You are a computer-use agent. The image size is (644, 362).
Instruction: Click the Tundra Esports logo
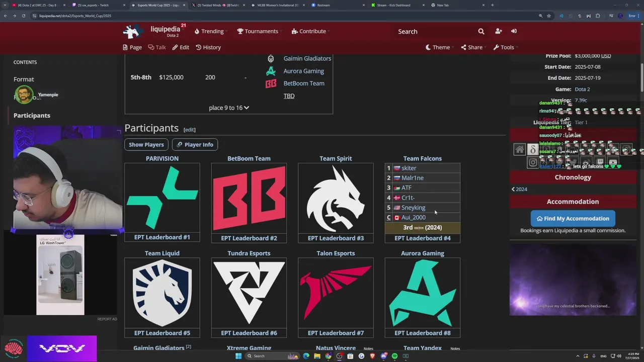[249, 293]
